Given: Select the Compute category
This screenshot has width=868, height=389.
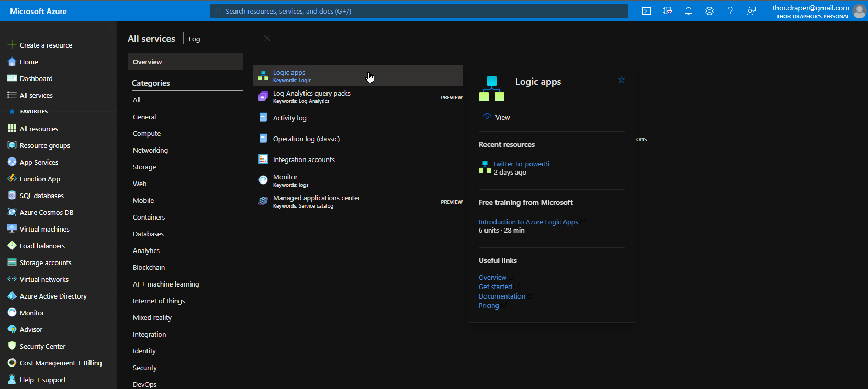Looking at the screenshot, I should 146,133.
